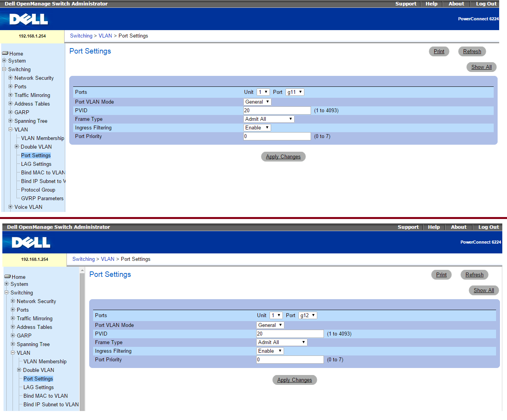Click Apply Changes below the g11 port settings
Screen dimensions: 507x420
[283, 157]
